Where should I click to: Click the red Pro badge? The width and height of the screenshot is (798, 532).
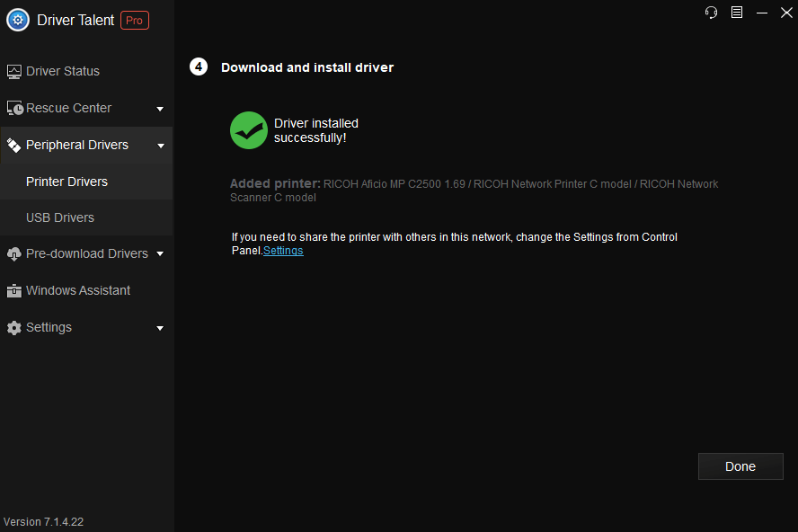tap(135, 21)
